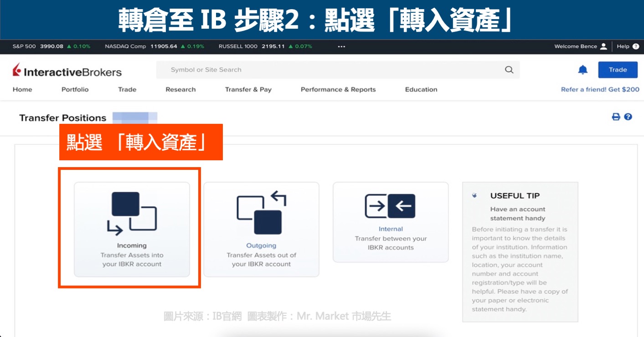Click the Help icon in top bar

pyautogui.click(x=636, y=46)
